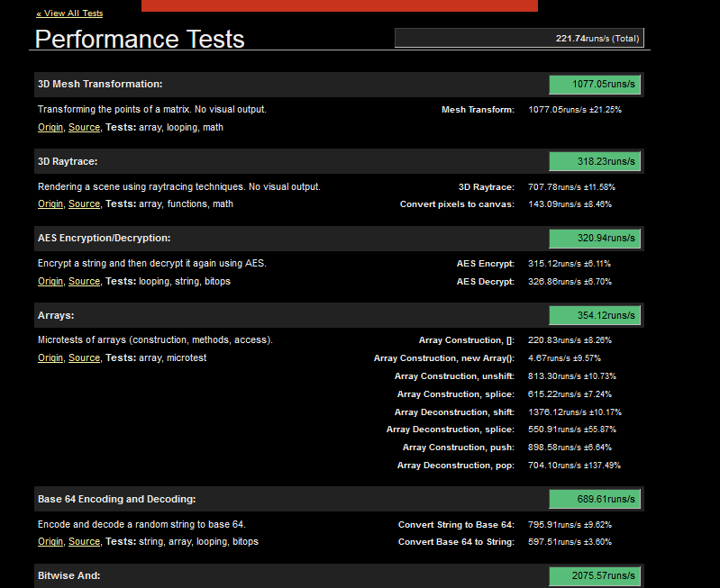Click the 320.94runs/s green result bar
The width and height of the screenshot is (720, 588).
(595, 239)
